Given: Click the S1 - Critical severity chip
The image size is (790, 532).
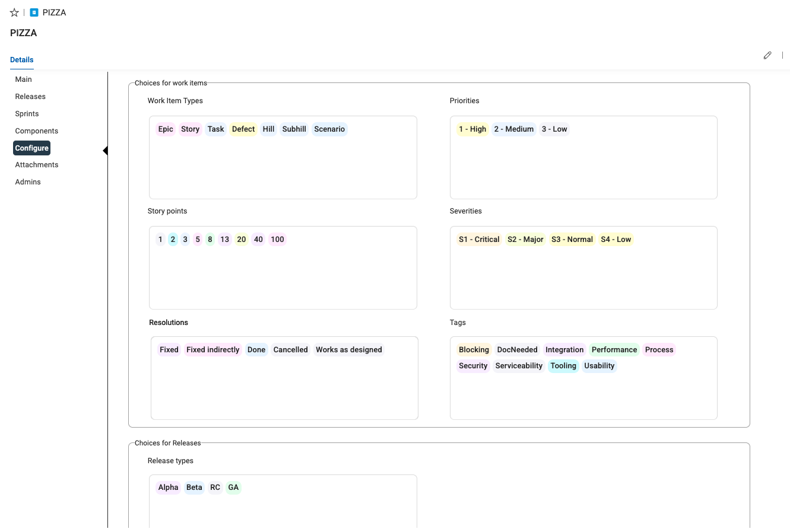Looking at the screenshot, I should (x=479, y=240).
